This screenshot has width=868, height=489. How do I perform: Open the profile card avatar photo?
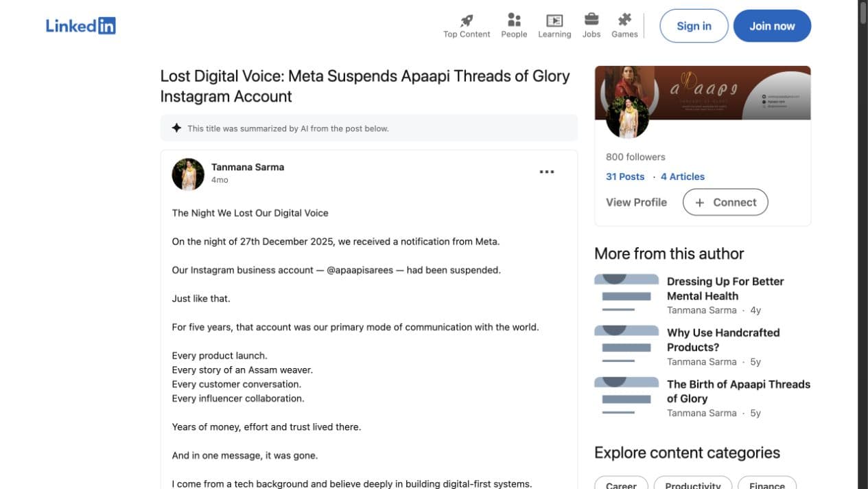(x=628, y=117)
